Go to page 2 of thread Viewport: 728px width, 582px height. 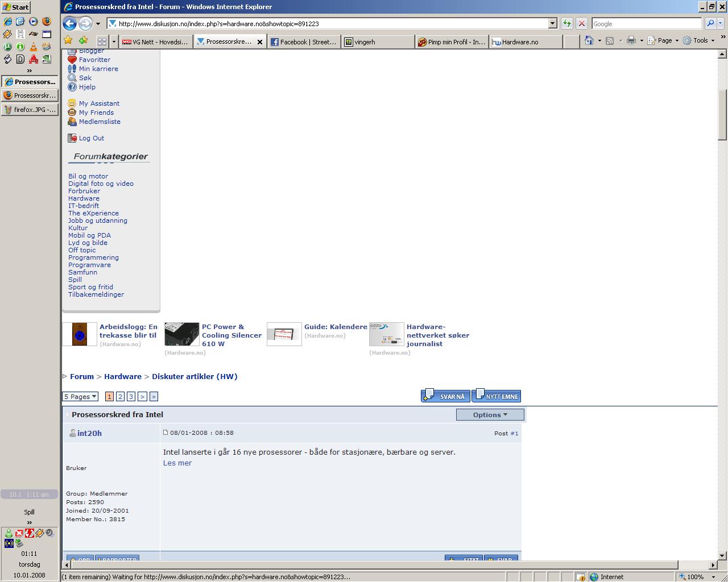click(x=120, y=397)
